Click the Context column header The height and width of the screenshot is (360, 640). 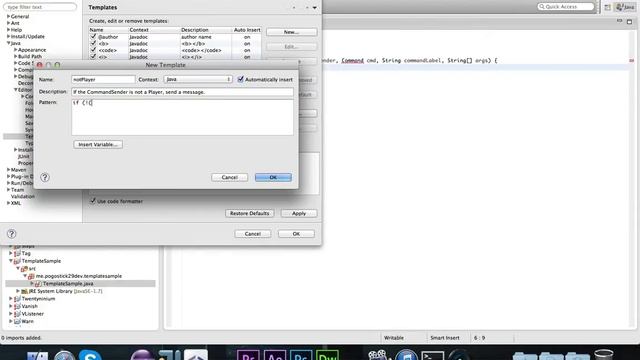(154, 30)
